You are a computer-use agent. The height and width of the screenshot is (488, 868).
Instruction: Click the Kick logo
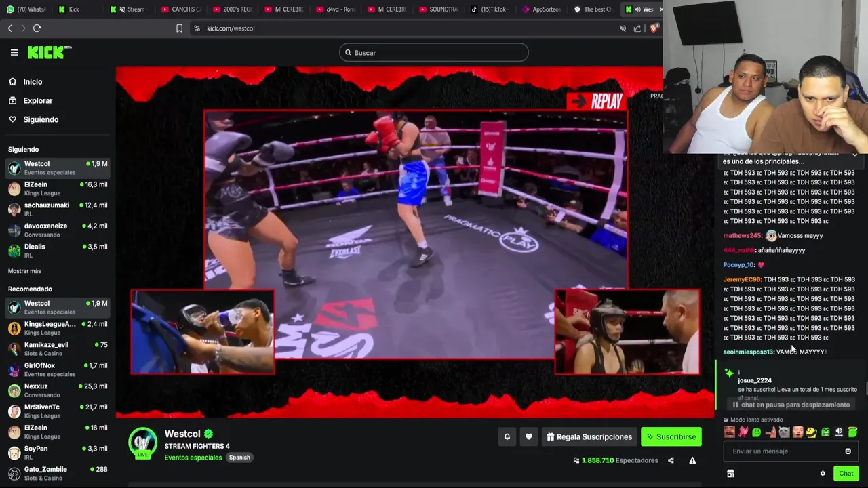(49, 52)
